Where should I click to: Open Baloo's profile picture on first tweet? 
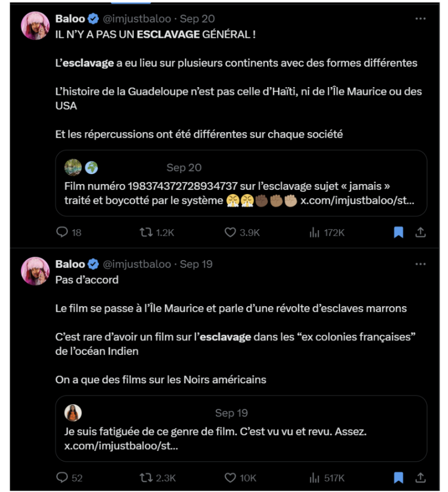point(35,26)
